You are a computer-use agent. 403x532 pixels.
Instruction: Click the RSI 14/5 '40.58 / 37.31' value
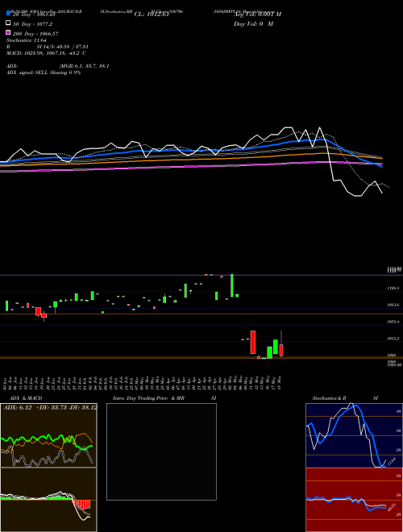(73, 47)
